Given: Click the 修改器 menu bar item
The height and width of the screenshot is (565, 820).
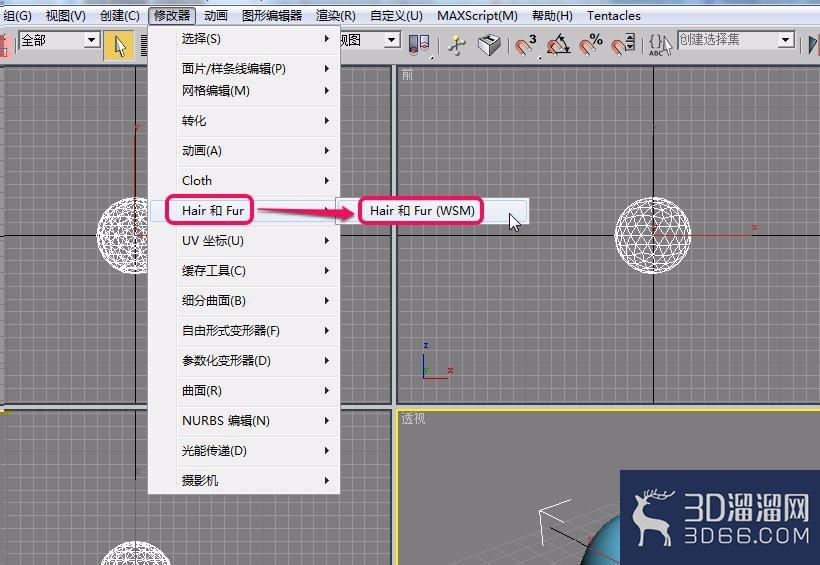Looking at the screenshot, I should click(x=172, y=16).
